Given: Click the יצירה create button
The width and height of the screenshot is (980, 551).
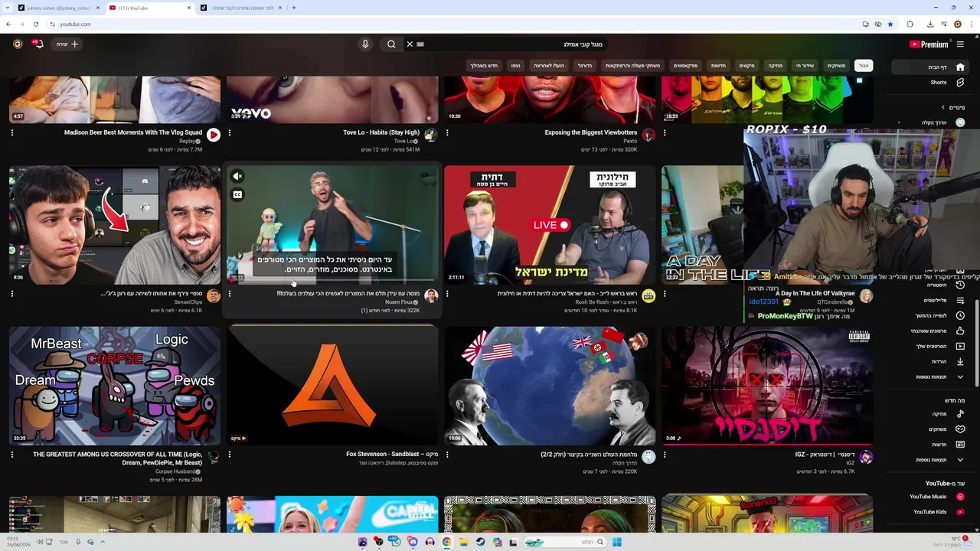Looking at the screenshot, I should pos(67,44).
